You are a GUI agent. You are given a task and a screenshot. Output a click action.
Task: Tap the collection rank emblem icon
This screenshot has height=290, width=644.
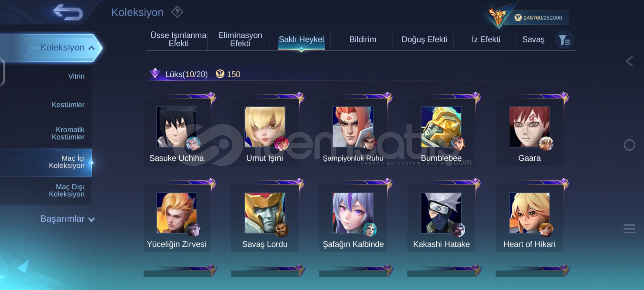click(498, 17)
